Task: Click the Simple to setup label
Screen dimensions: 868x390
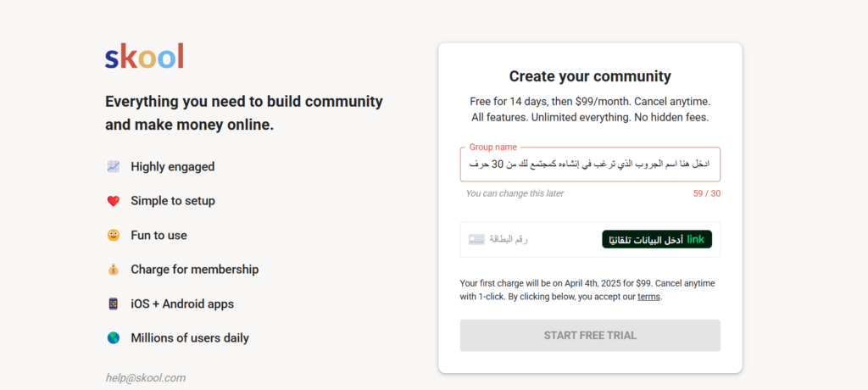Action: [x=173, y=201]
